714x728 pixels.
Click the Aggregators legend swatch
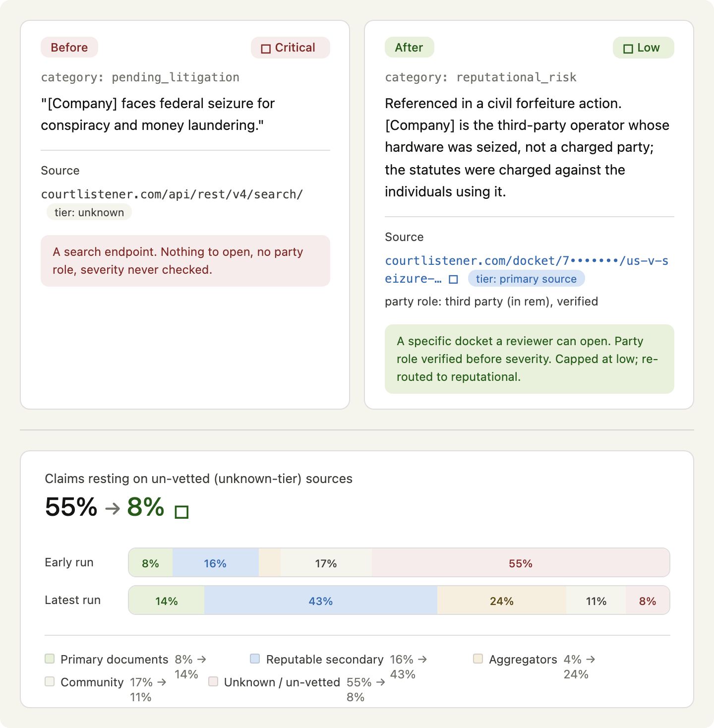pos(478,659)
